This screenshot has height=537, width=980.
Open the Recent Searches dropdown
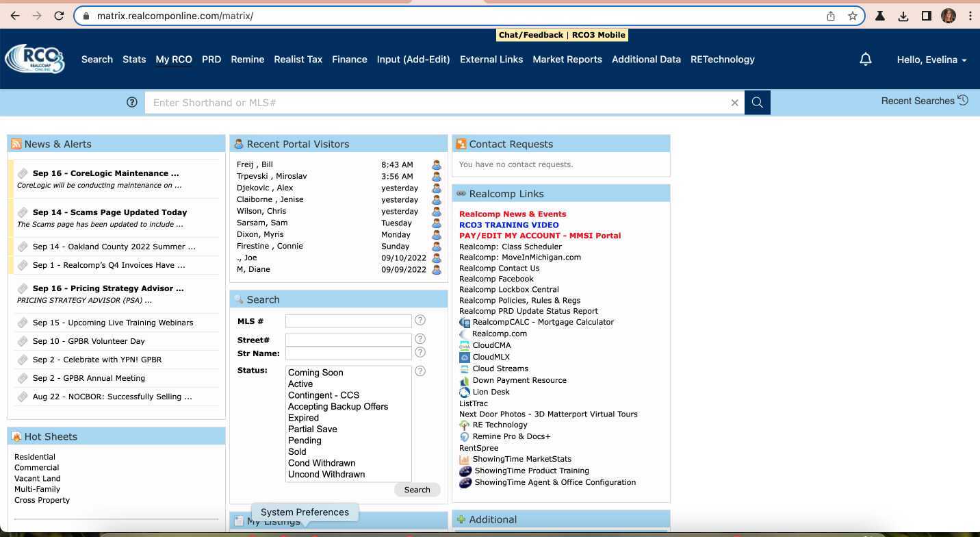[924, 101]
